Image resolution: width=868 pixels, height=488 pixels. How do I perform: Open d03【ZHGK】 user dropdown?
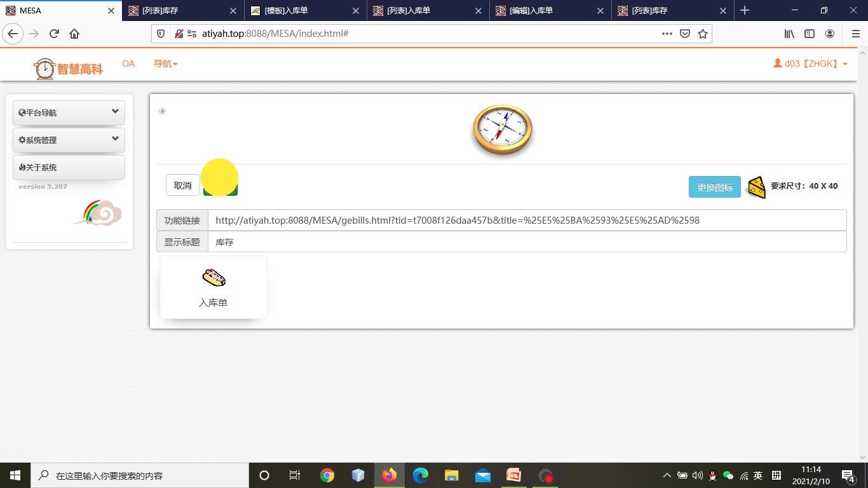coord(810,64)
